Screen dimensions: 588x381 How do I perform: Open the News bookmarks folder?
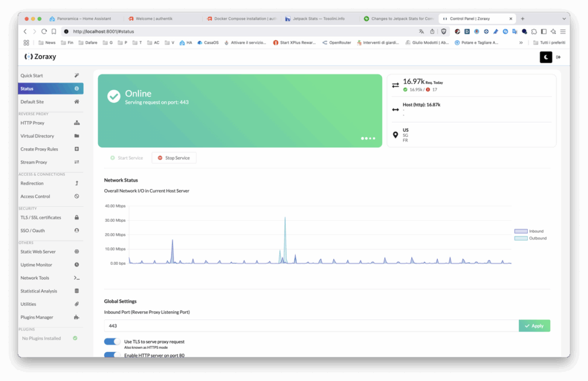click(47, 43)
